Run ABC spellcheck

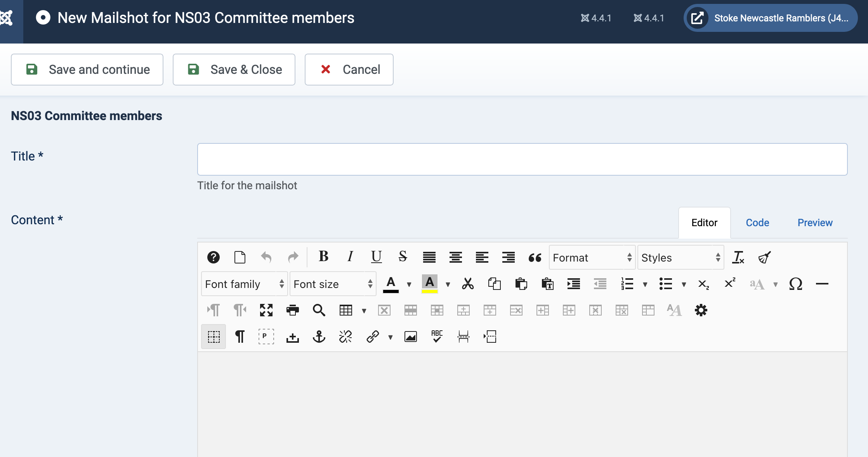pos(437,337)
